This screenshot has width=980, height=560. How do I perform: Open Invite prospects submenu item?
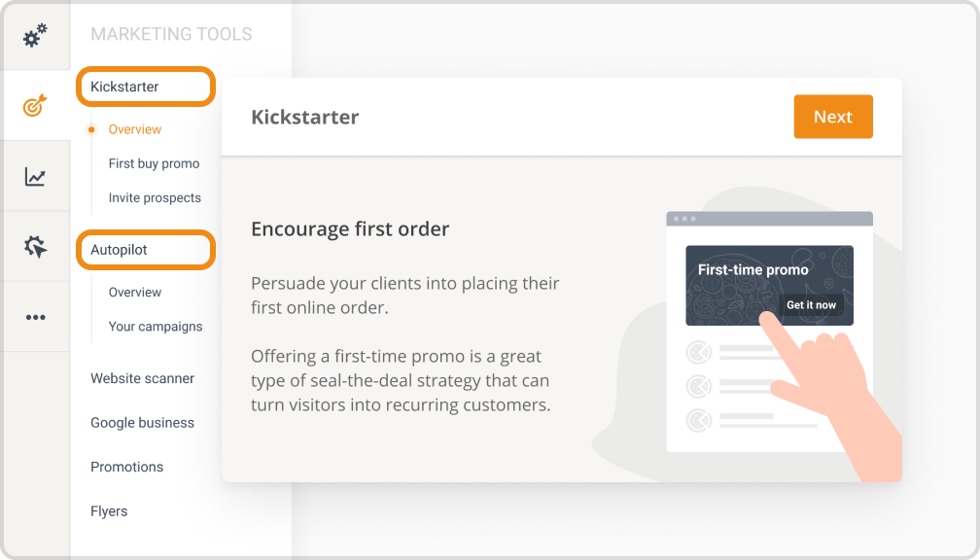pyautogui.click(x=155, y=198)
